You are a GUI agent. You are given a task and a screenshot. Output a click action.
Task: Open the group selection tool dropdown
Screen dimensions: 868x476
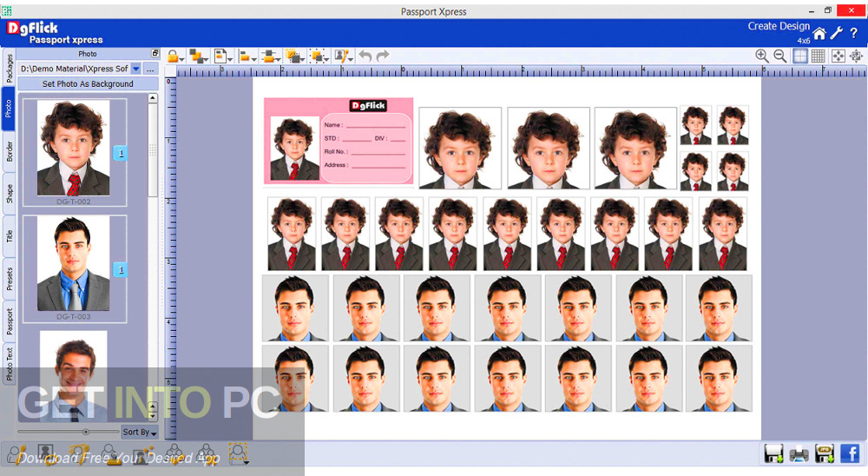pos(319,56)
